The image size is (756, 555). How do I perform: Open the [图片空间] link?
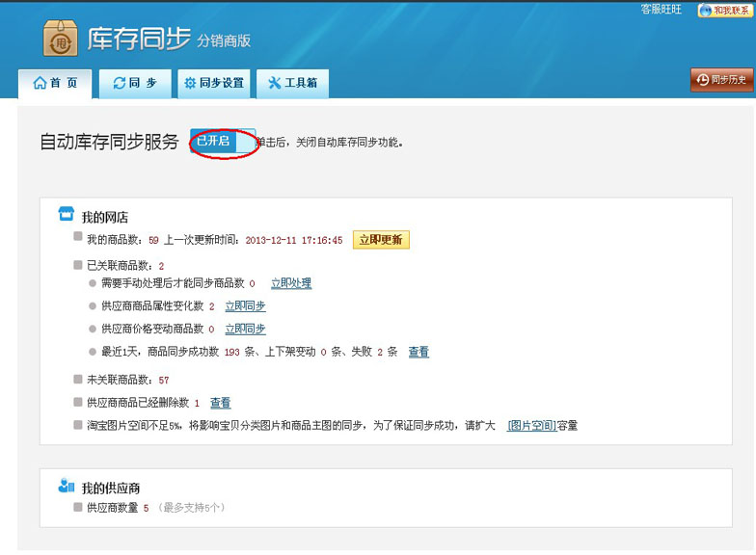[532, 426]
